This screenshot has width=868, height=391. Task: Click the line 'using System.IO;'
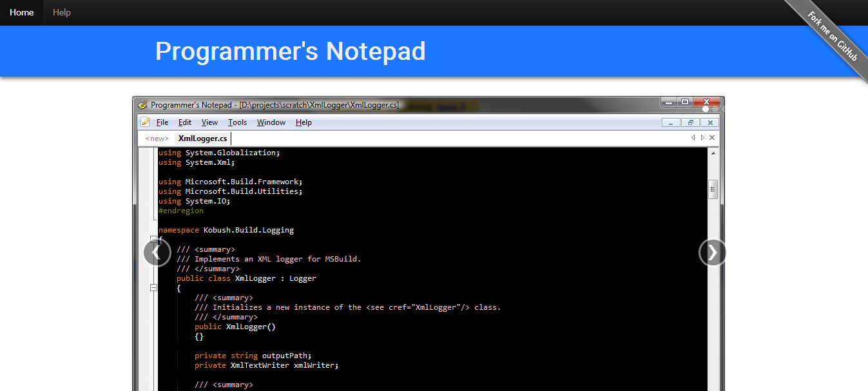pyautogui.click(x=194, y=201)
